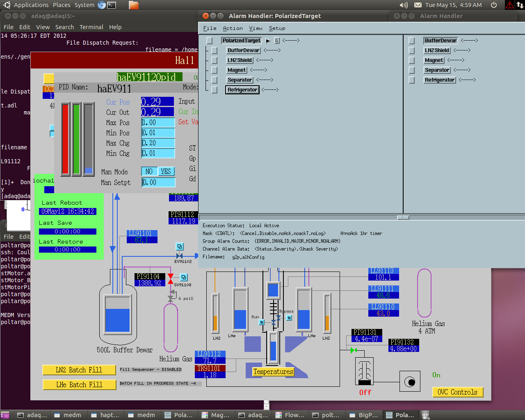Select Separator node in left tree
Viewport: 525px width, 420px height.
240,80
